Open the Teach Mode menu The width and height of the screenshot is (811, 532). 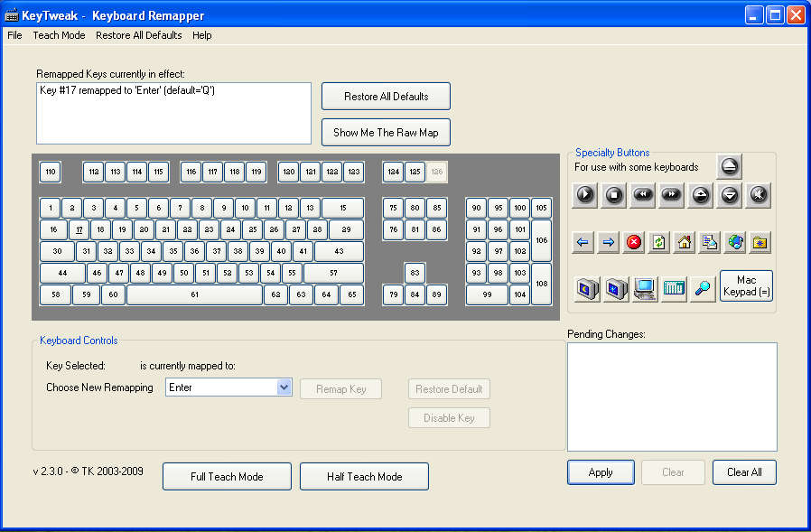pyautogui.click(x=59, y=35)
